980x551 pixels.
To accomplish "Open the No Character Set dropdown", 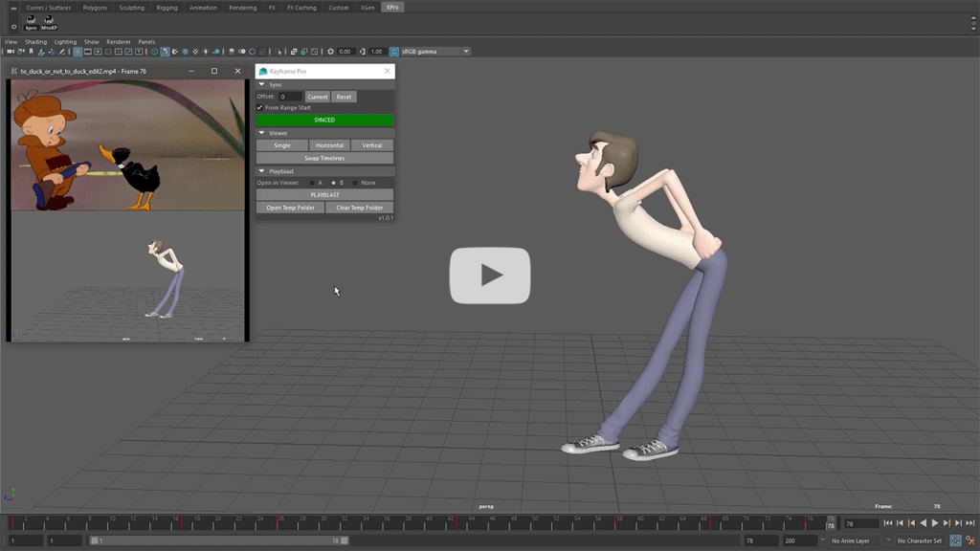I will pyautogui.click(x=919, y=539).
